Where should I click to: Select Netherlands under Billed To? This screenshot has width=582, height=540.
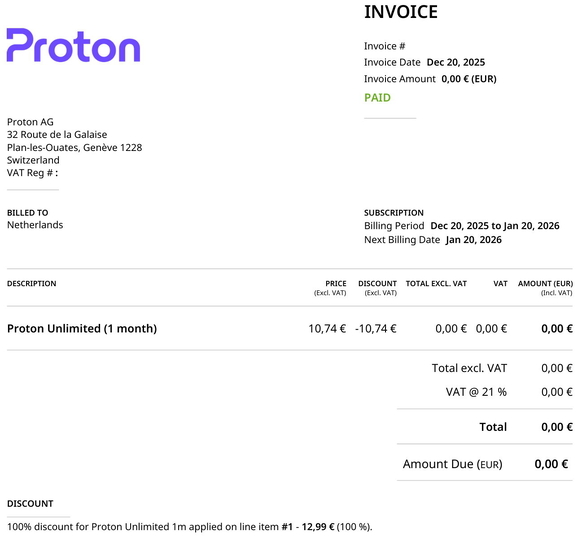[35, 225]
